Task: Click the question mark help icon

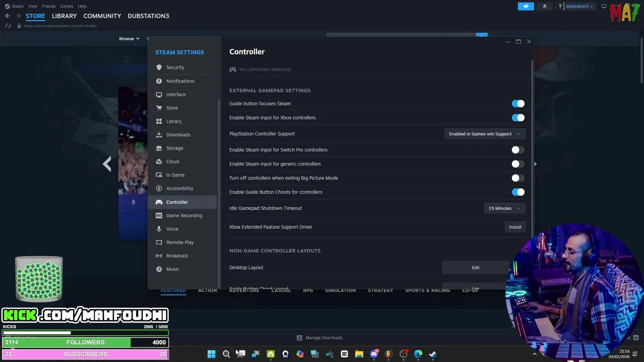Action: [x=560, y=7]
